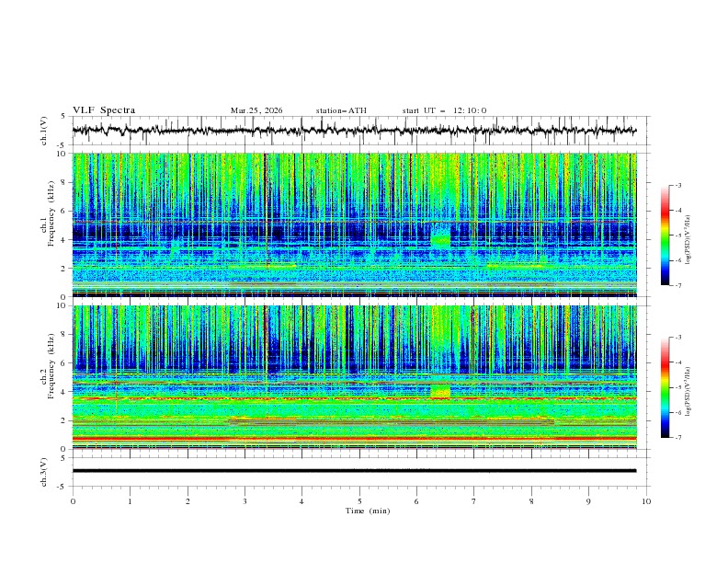This screenshot has height=563, width=728.
Task: Click the ch.1 waveform trace
Action: (354, 130)
